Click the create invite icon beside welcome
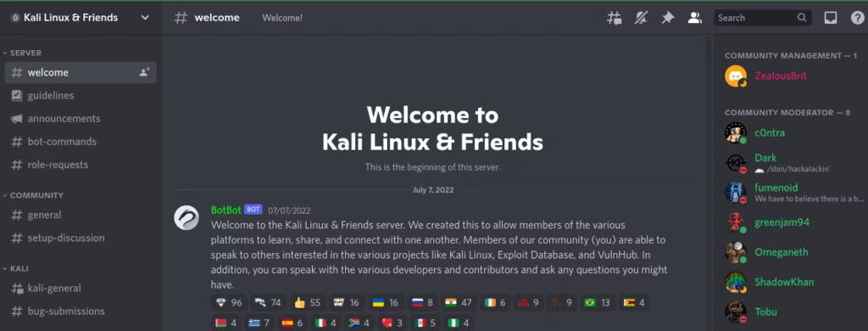The image size is (868, 331). [x=144, y=72]
